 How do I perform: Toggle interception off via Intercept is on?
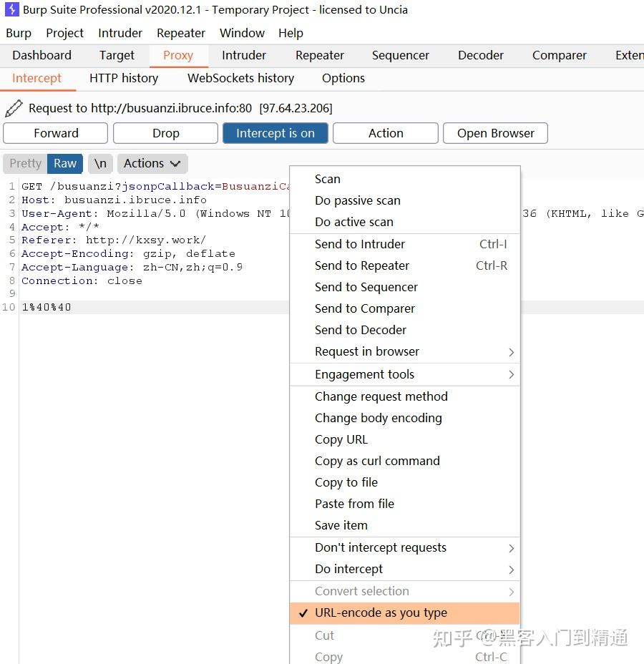tap(275, 133)
